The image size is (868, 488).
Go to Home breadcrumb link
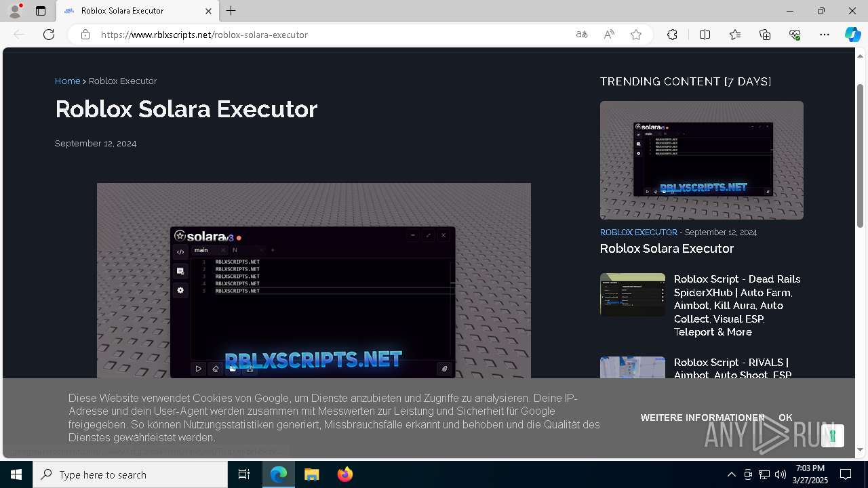[x=67, y=81]
